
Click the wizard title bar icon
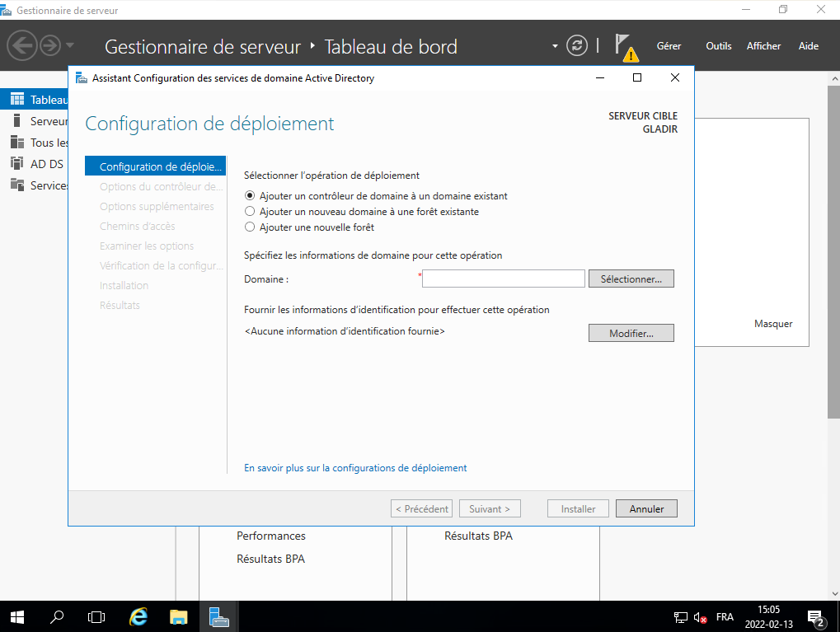(x=82, y=78)
